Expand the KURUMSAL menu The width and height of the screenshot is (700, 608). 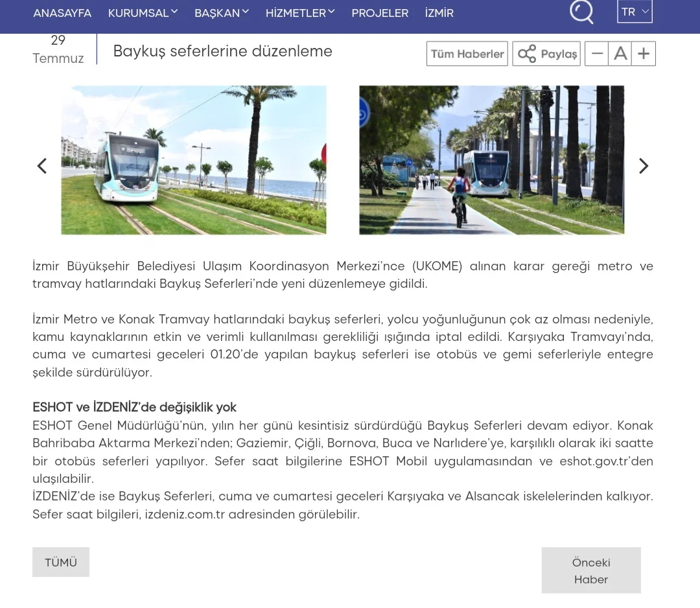pos(143,13)
